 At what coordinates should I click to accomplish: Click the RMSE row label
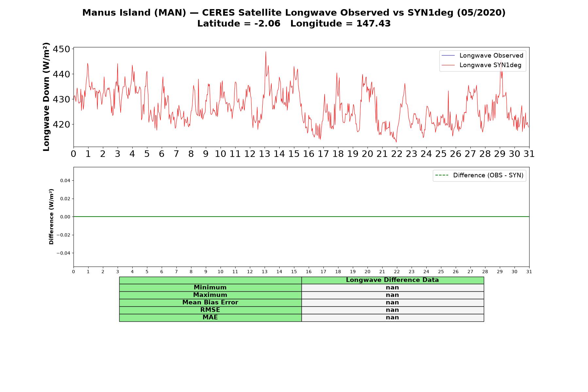click(x=210, y=310)
